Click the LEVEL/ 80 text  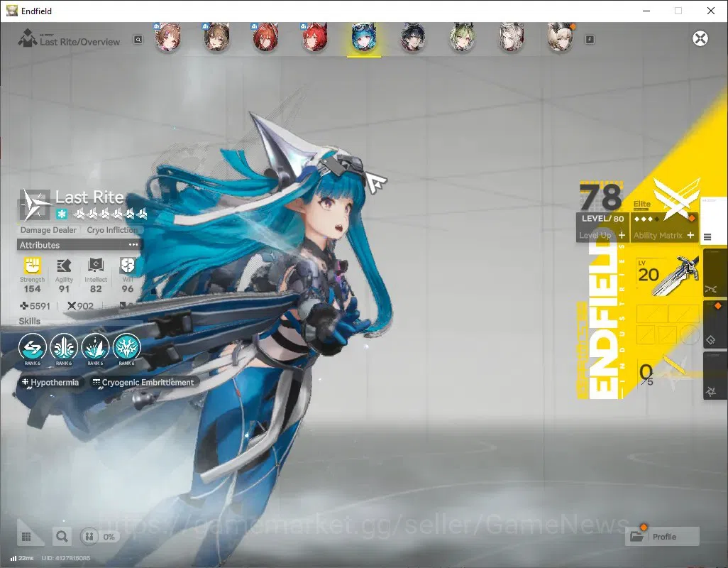(x=602, y=219)
